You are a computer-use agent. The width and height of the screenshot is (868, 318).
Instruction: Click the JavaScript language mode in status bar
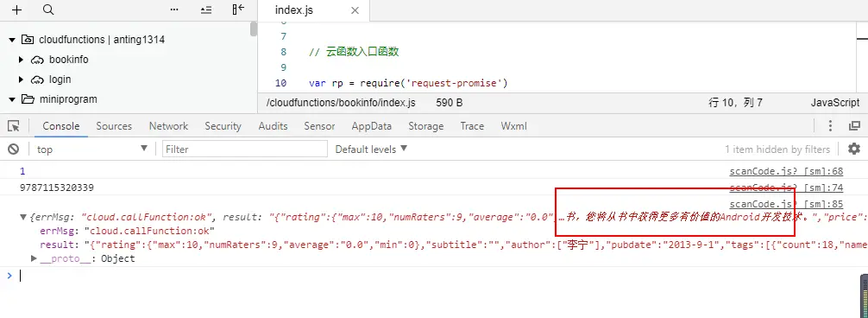(835, 103)
